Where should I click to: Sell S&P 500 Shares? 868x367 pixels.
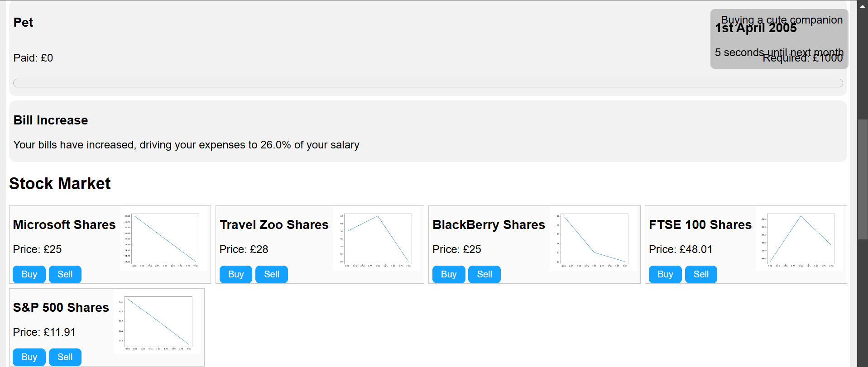(65, 357)
